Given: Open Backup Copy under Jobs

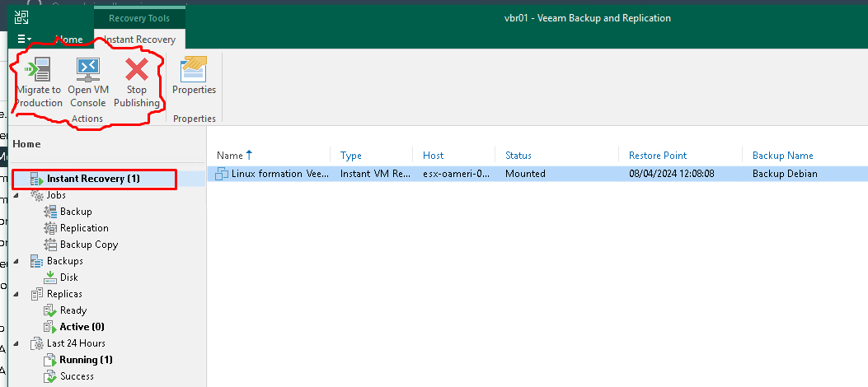Looking at the screenshot, I should tap(89, 245).
